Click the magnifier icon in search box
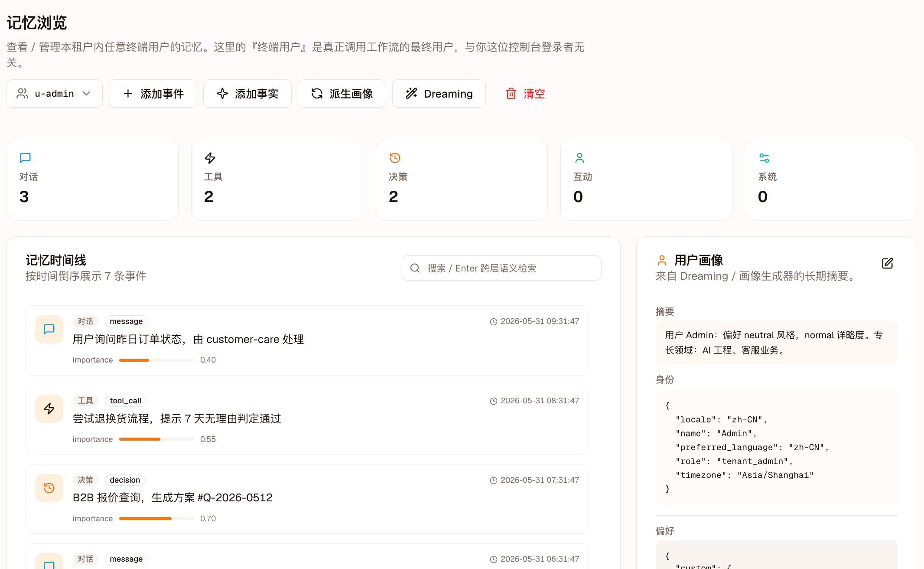The image size is (924, 569). (x=415, y=268)
